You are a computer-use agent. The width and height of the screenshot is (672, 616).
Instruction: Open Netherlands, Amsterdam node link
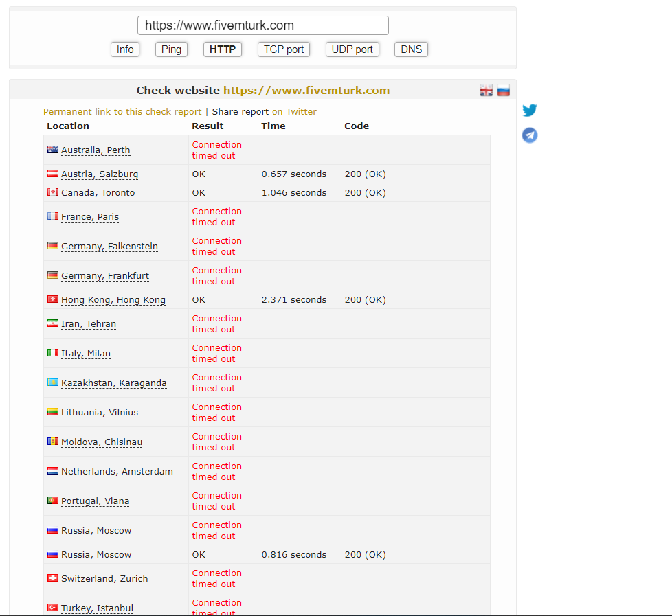pos(117,472)
